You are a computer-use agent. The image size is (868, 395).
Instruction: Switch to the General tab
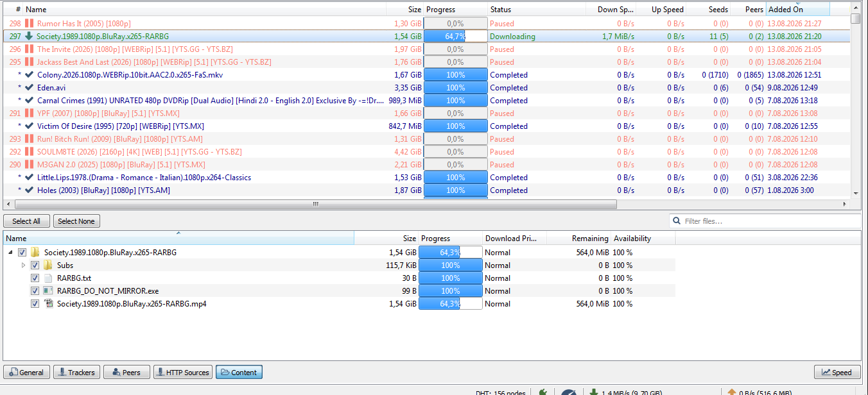(x=26, y=372)
